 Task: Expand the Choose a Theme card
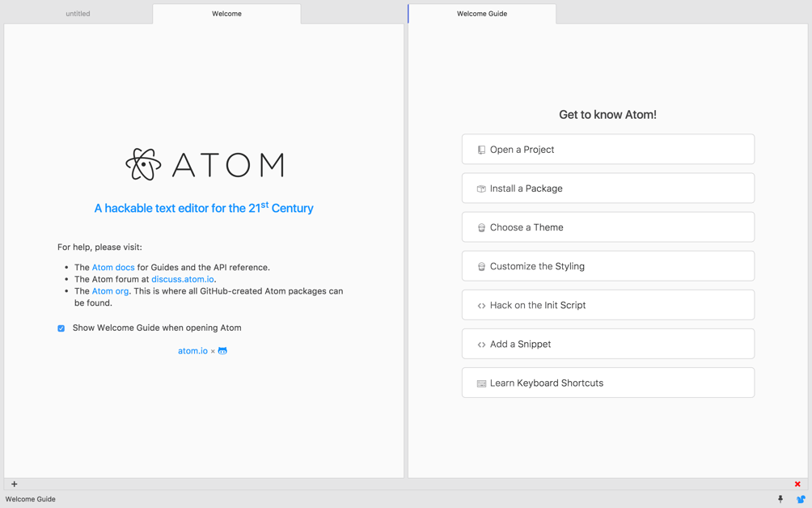tap(608, 227)
